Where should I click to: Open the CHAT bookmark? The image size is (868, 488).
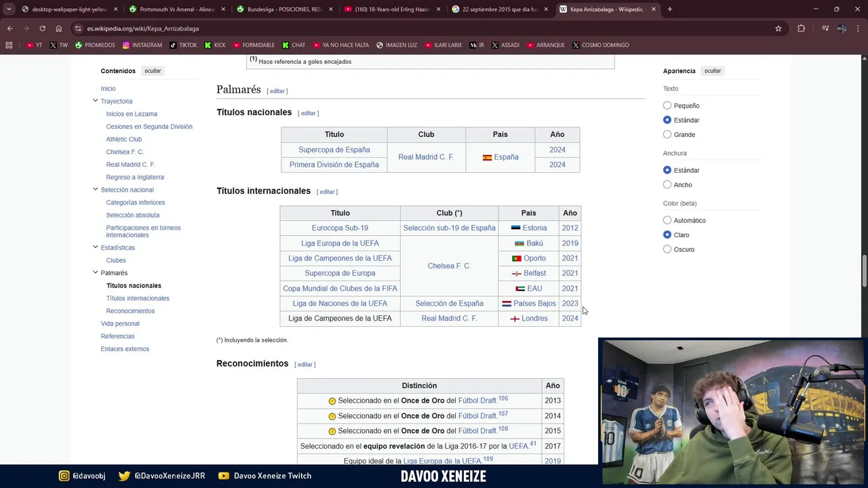point(294,45)
